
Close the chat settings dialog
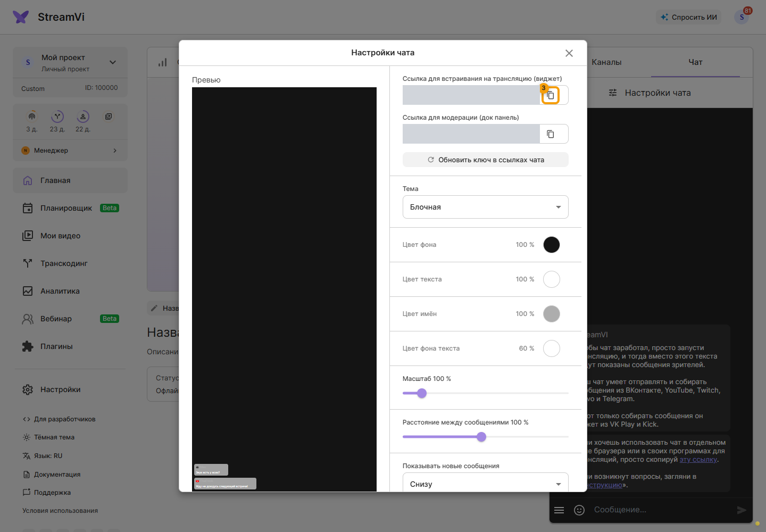click(569, 53)
